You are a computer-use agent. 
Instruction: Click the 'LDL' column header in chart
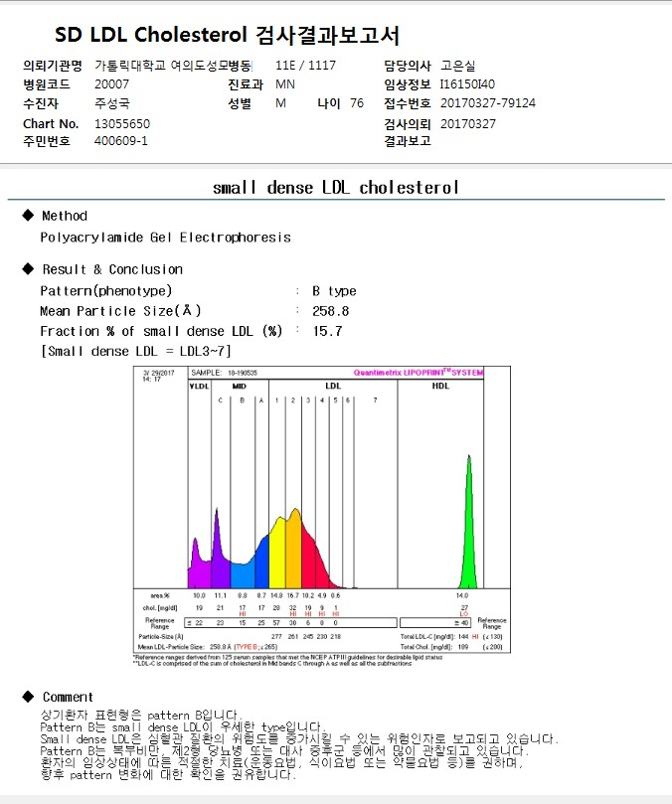point(333,387)
